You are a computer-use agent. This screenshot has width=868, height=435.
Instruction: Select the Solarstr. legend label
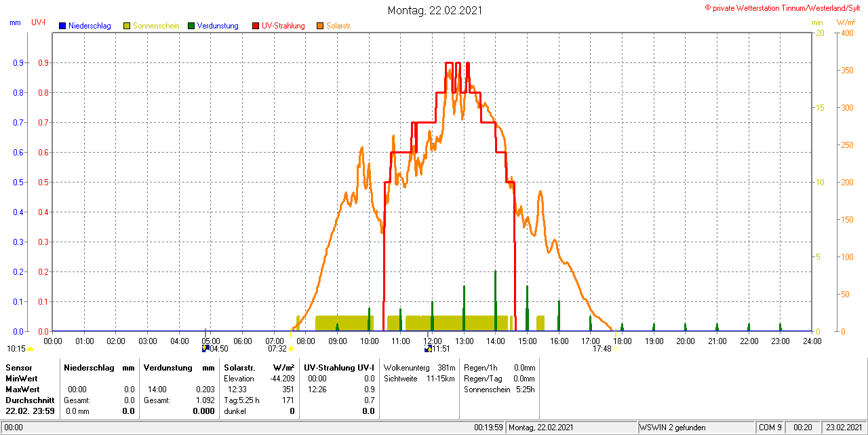point(339,26)
